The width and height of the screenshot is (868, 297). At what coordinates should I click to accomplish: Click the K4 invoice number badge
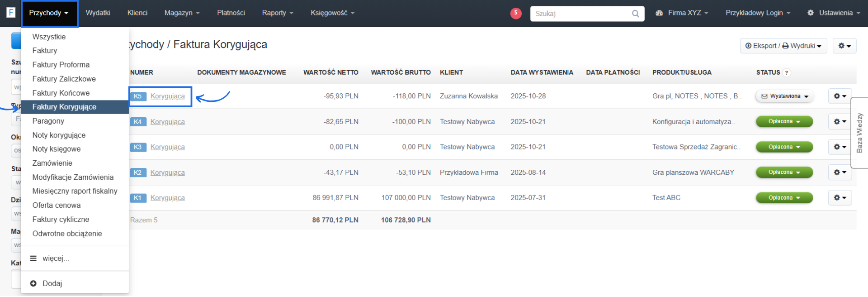pyautogui.click(x=137, y=122)
